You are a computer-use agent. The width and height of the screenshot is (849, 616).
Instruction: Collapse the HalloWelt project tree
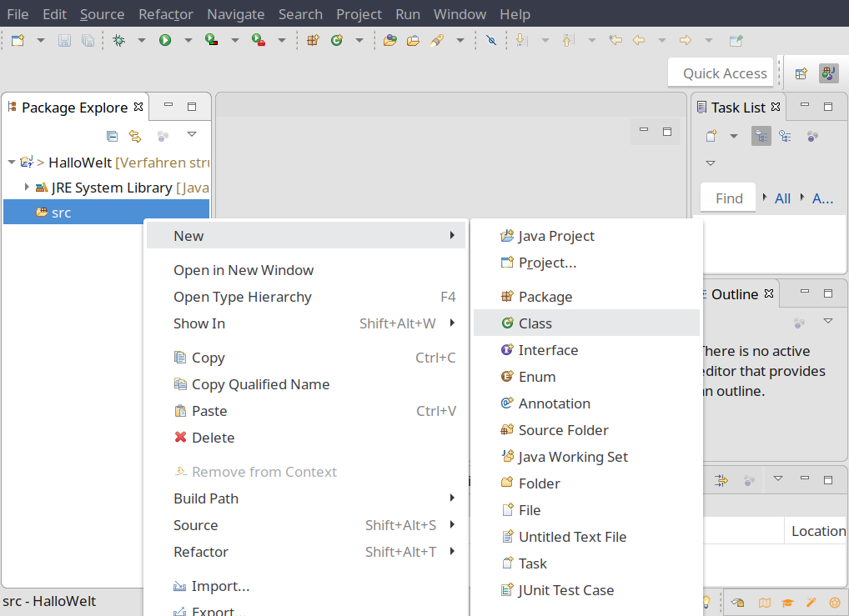pyautogui.click(x=11, y=162)
